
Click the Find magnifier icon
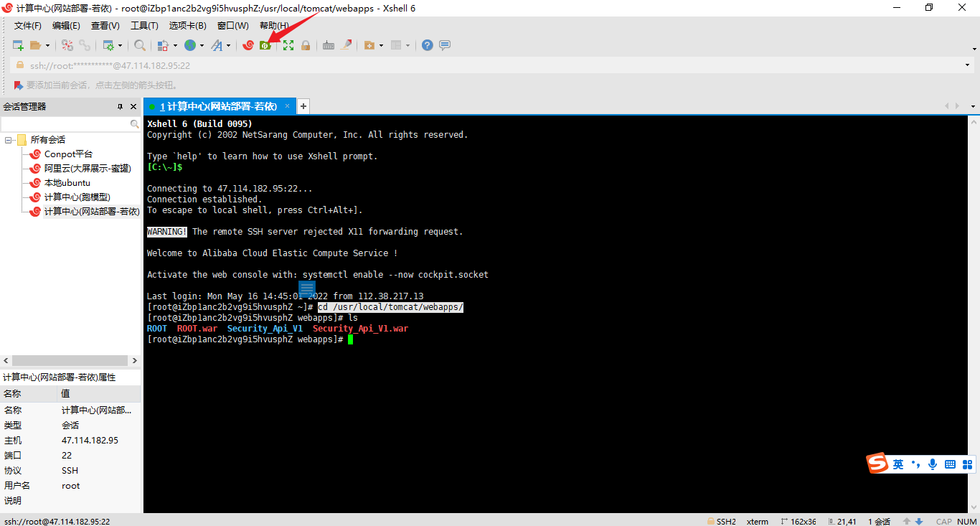(140, 45)
